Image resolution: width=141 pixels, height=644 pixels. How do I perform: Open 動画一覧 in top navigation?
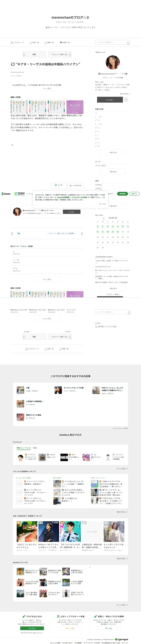click(65, 43)
